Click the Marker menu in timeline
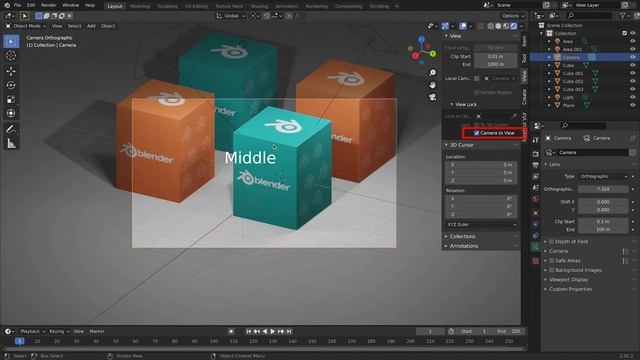Image resolution: width=640 pixels, height=360 pixels. coord(97,331)
